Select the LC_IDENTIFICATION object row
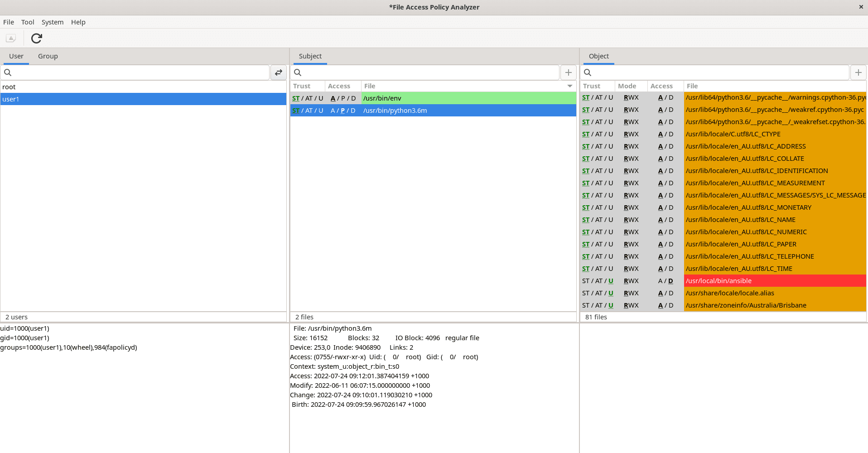The width and height of the screenshot is (868, 453). pos(723,171)
